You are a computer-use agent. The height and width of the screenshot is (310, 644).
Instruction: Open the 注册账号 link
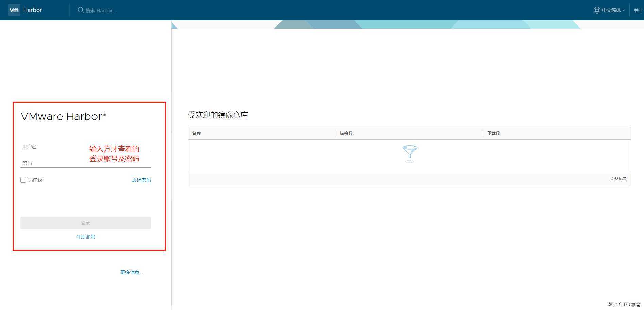point(86,237)
